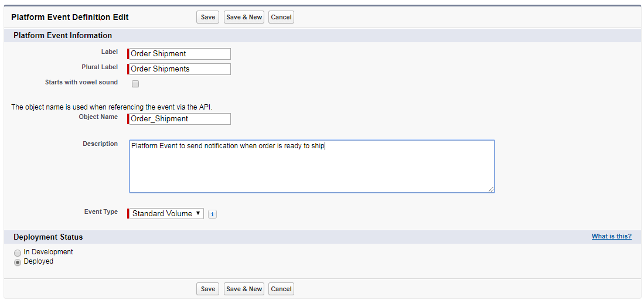This screenshot has width=644, height=307.
Task: Open the What is this? help link
Action: [612, 237]
